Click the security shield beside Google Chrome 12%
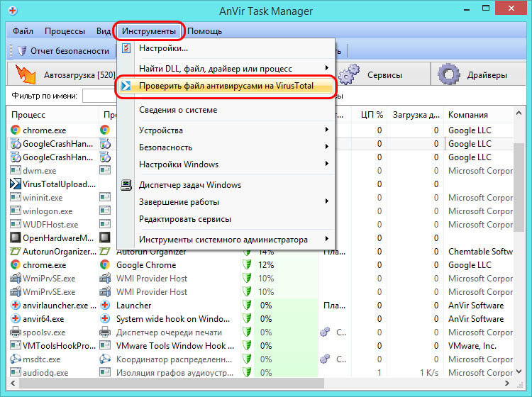 pos(248,264)
